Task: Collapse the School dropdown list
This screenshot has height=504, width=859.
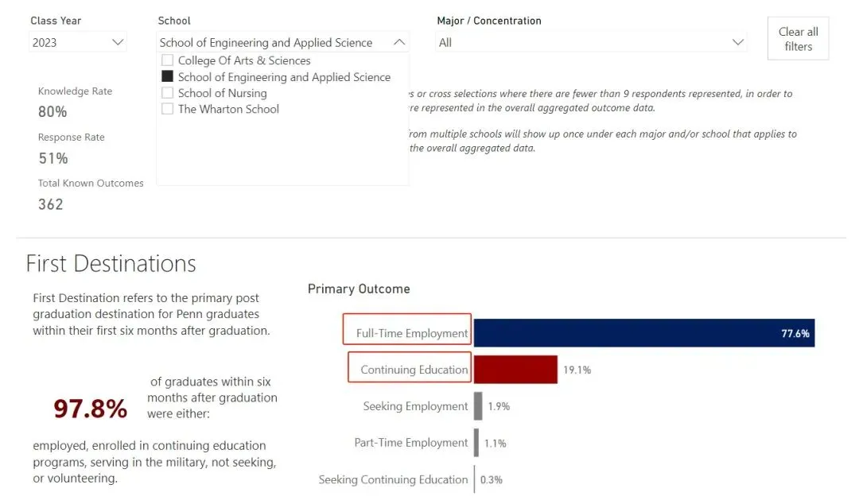Action: coord(400,43)
